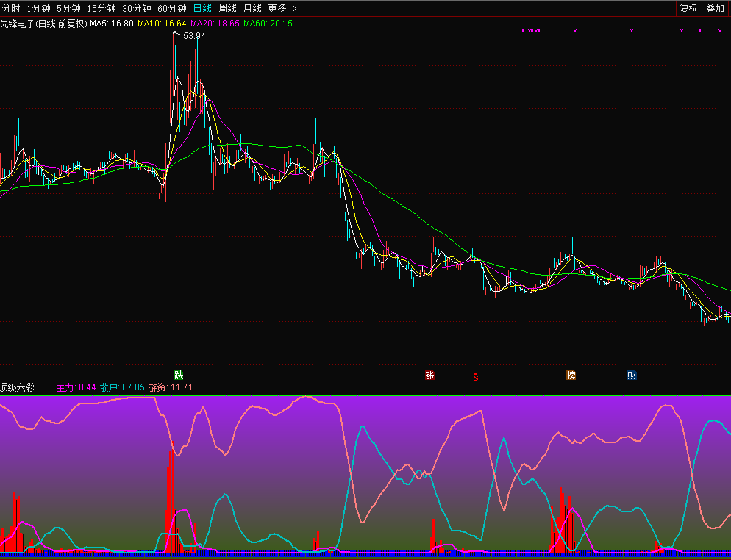731x560 pixels.
Task: Click the MA10: 16.64 label
Action: pyautogui.click(x=162, y=24)
